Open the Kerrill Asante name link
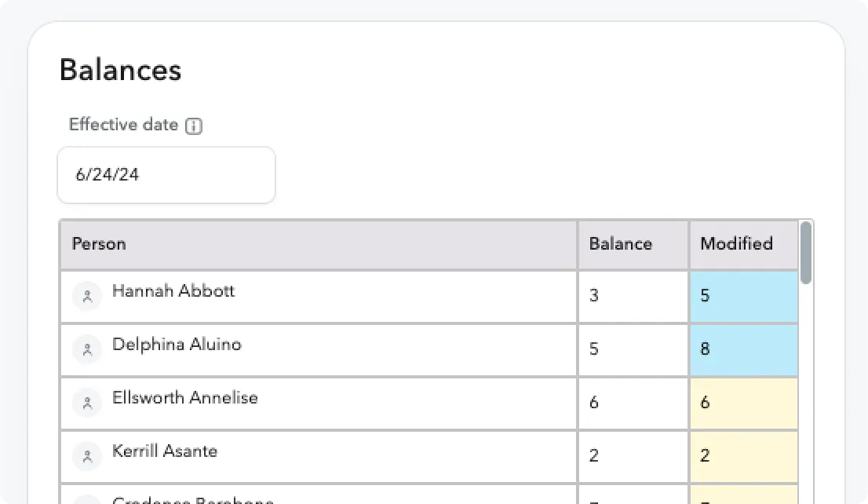Screen dimensions: 868x504 [164, 451]
